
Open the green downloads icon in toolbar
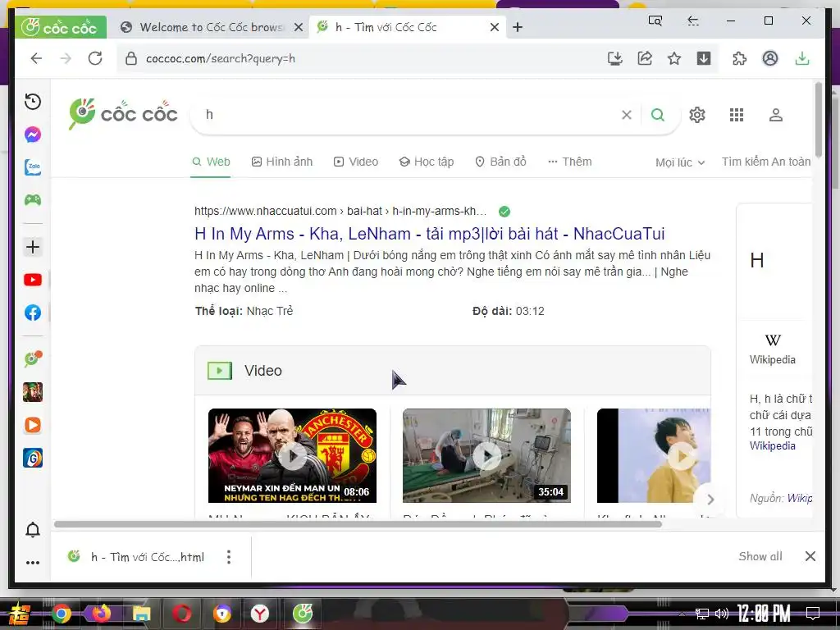(802, 58)
